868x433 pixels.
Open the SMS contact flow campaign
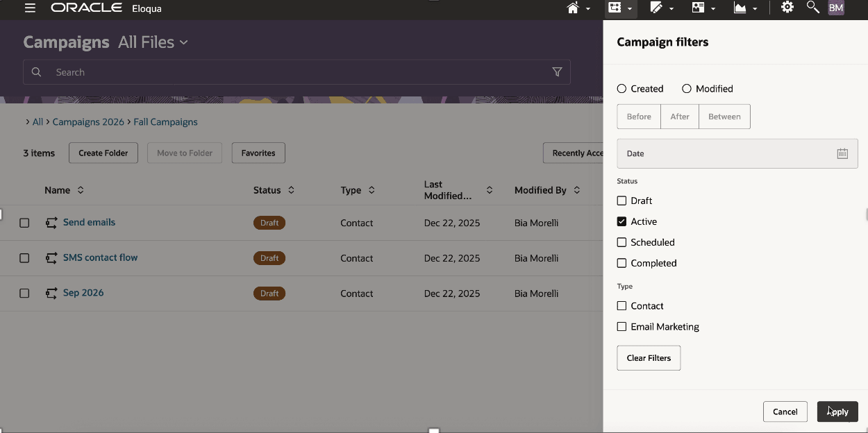pyautogui.click(x=100, y=257)
